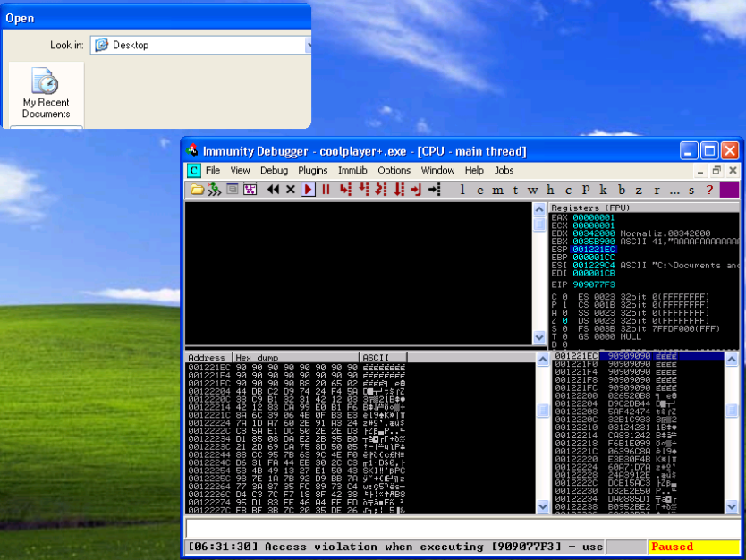Click dump pane scroll down arrow
746x560 pixels.
pyautogui.click(x=543, y=507)
